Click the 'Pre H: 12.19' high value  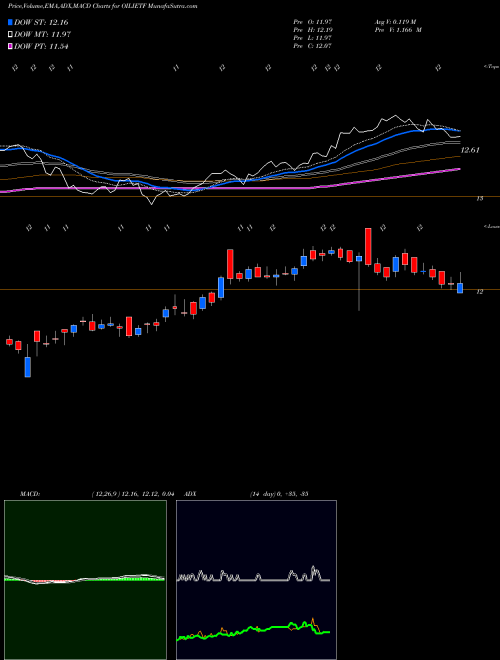click(313, 30)
